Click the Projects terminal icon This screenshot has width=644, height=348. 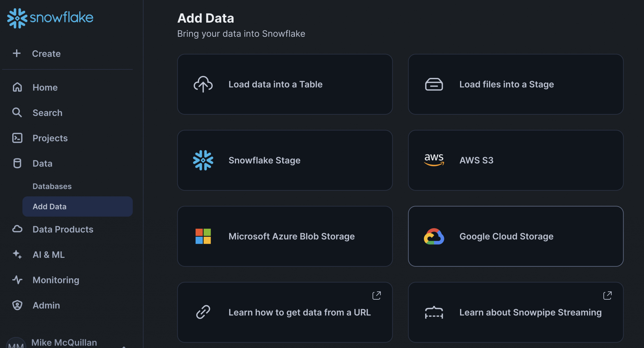pos(17,138)
